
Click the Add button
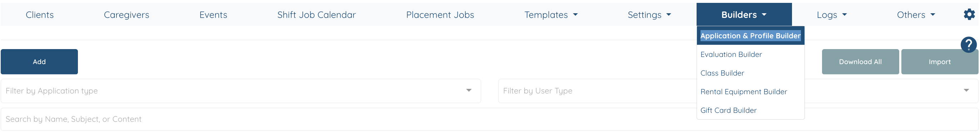click(x=39, y=62)
